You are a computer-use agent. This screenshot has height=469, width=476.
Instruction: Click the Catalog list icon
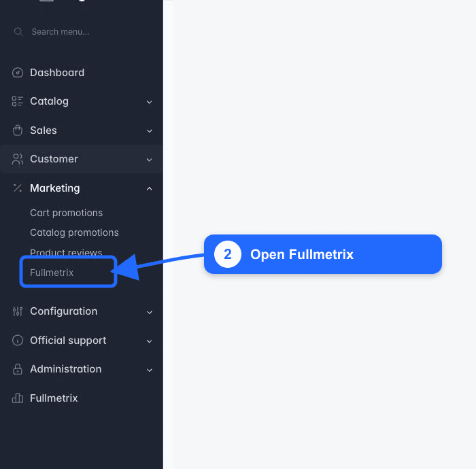[17, 101]
